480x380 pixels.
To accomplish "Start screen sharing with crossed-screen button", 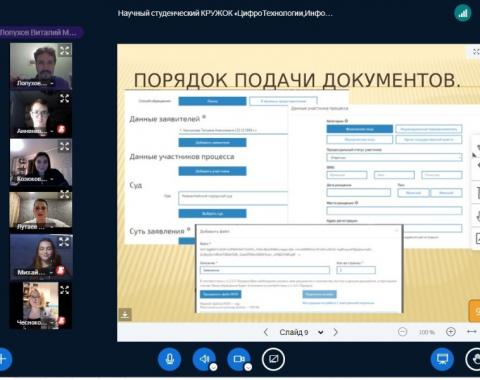I will coord(273,359).
